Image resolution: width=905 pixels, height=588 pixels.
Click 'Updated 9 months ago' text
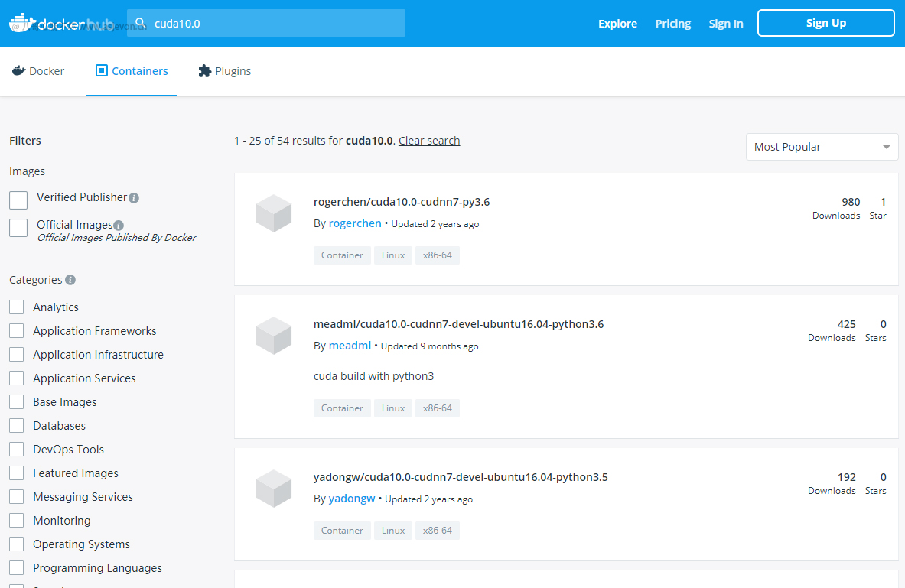point(429,346)
